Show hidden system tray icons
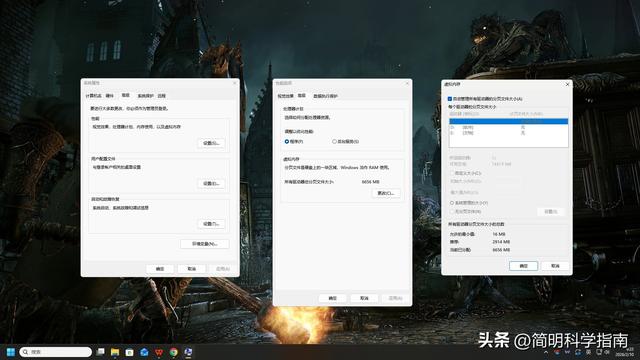Viewport: 640px width, 360px height. [x=546, y=352]
